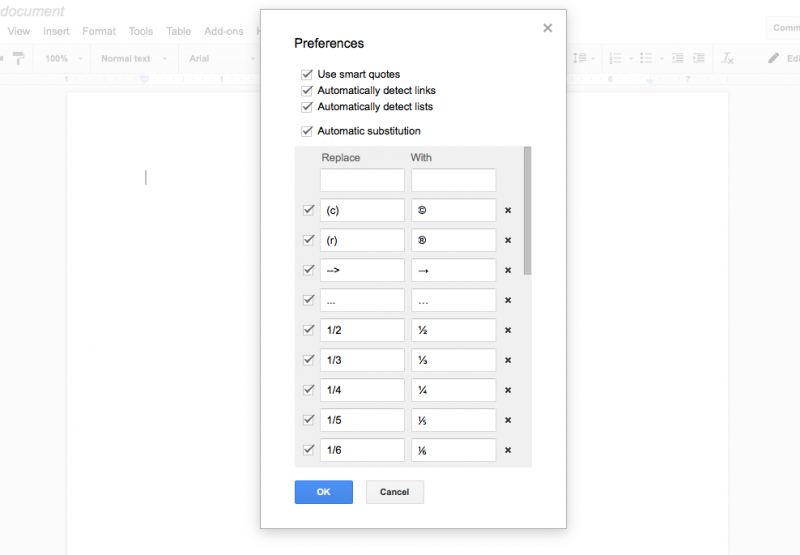Delete the (c) substitution row
Screen dimensions: 800x555
(508, 211)
